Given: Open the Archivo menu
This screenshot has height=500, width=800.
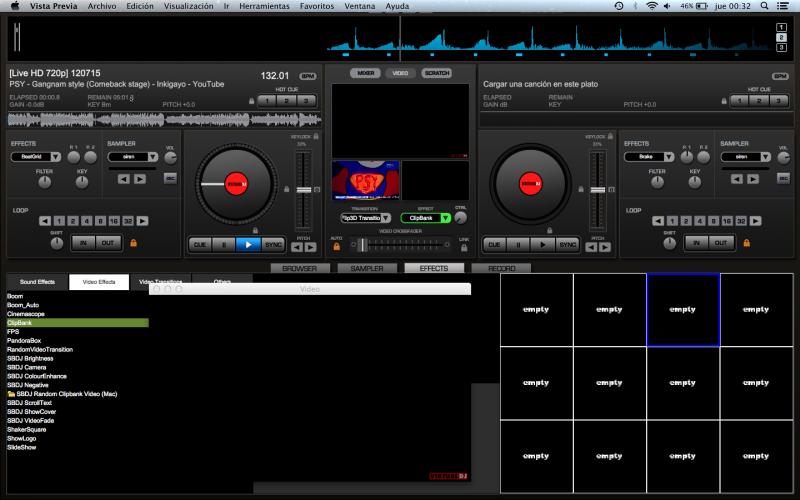Looking at the screenshot, I should (x=102, y=6).
